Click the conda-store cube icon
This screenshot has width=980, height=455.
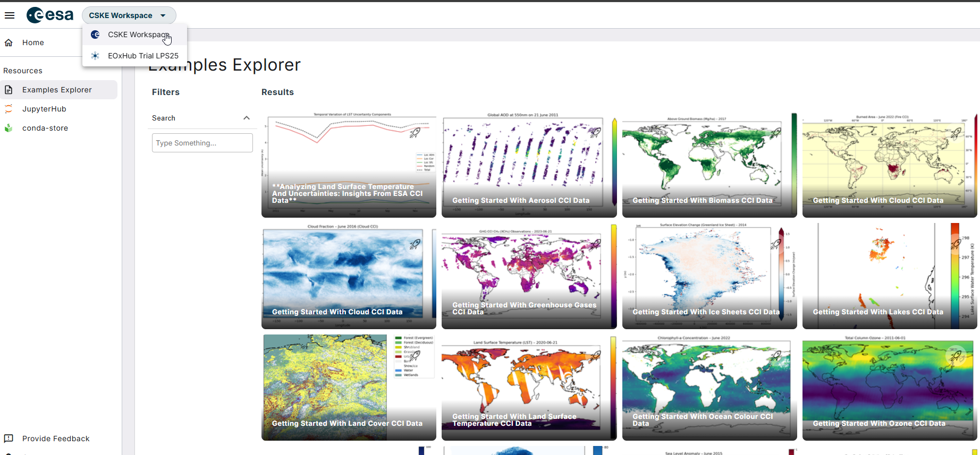tap(9, 128)
